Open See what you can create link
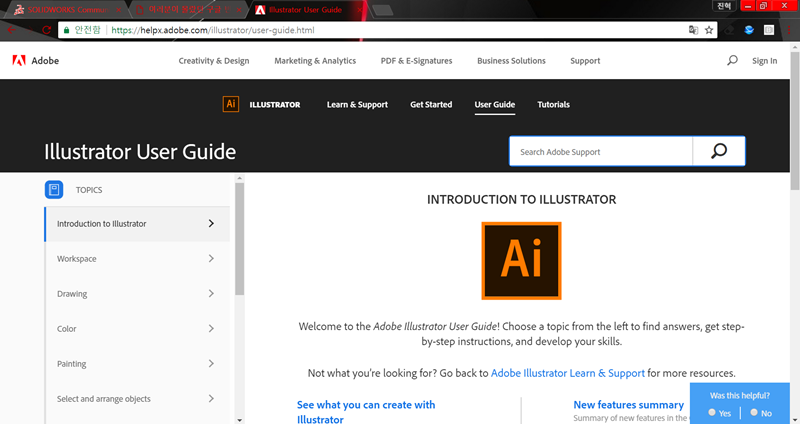 pyautogui.click(x=366, y=412)
